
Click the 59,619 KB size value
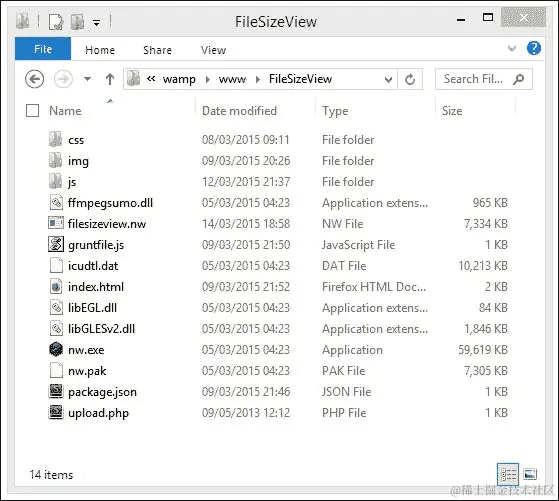483,350
